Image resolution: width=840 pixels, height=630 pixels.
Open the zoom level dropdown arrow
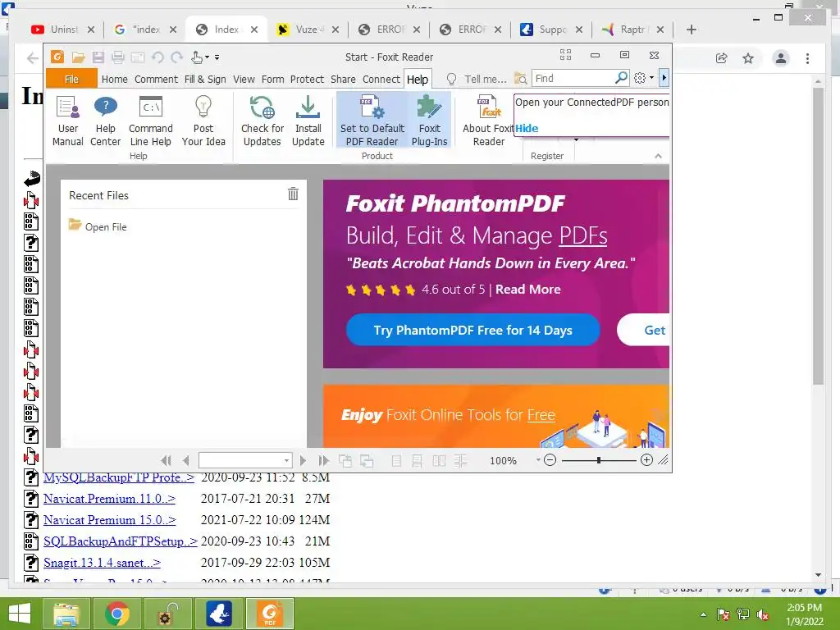(538, 460)
